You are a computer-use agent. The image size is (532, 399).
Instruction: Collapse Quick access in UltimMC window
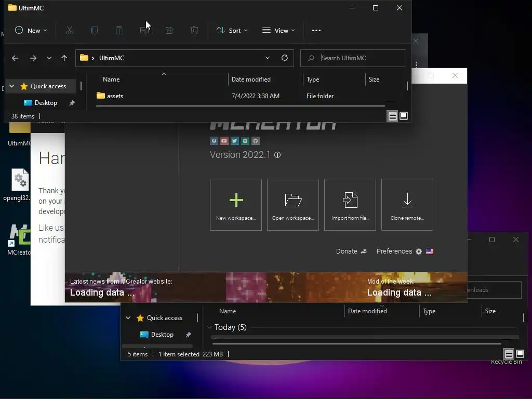point(12,86)
